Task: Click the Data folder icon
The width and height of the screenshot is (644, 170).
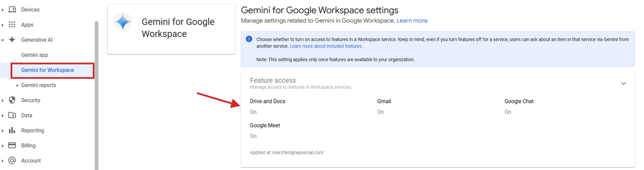Action: coord(12,115)
